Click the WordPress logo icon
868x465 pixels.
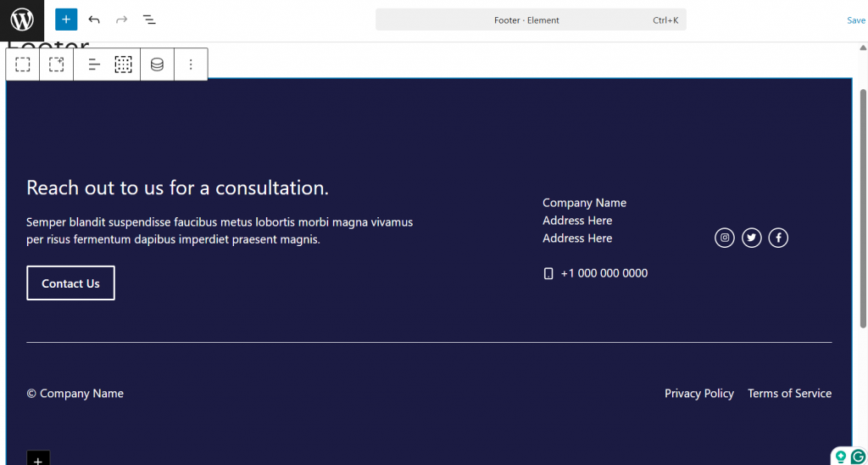click(22, 20)
